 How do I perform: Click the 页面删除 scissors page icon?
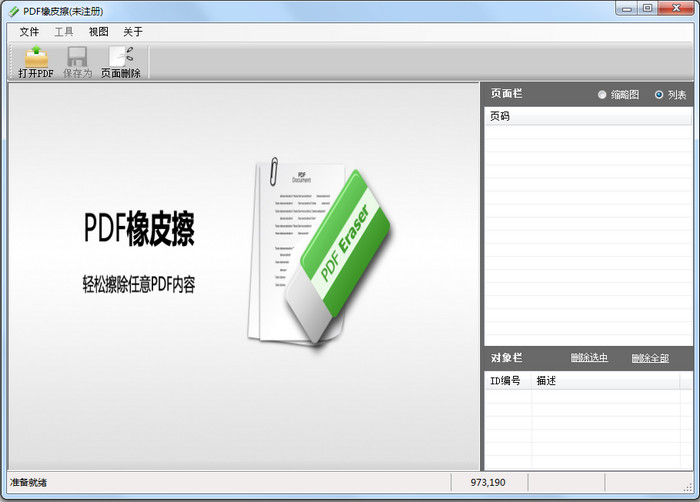121,62
